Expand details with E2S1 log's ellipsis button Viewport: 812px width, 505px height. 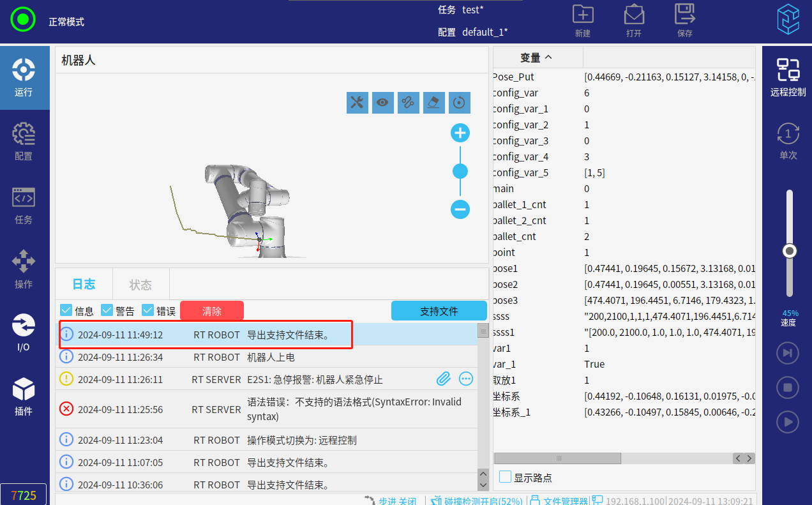coord(466,379)
